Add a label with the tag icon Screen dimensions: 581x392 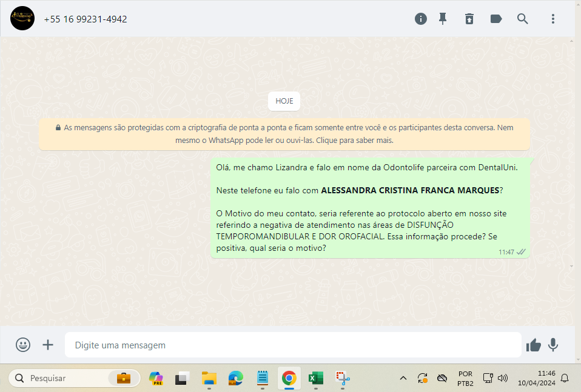495,19
